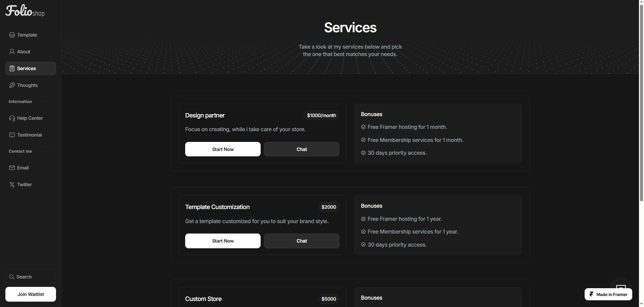644x307 pixels.
Task: Open the Made in Framer badge
Action: tap(608, 294)
